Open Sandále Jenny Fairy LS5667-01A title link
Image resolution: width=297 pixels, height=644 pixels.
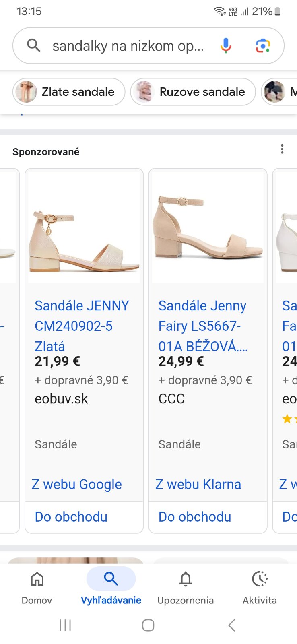tap(203, 326)
